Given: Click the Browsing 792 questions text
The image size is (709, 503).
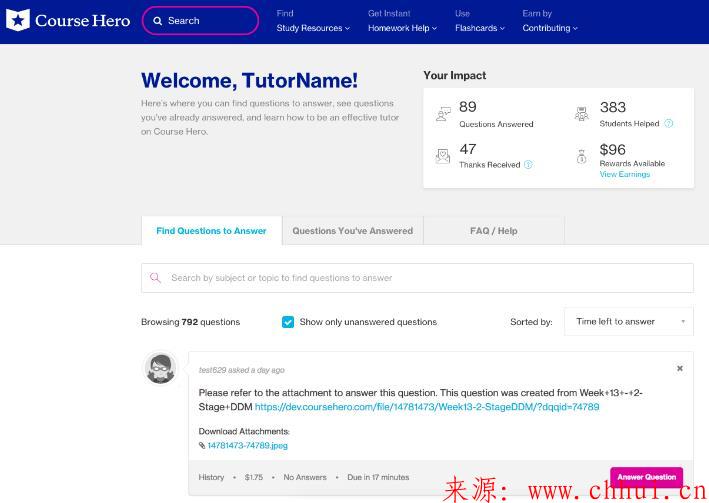Looking at the screenshot, I should click(190, 322).
